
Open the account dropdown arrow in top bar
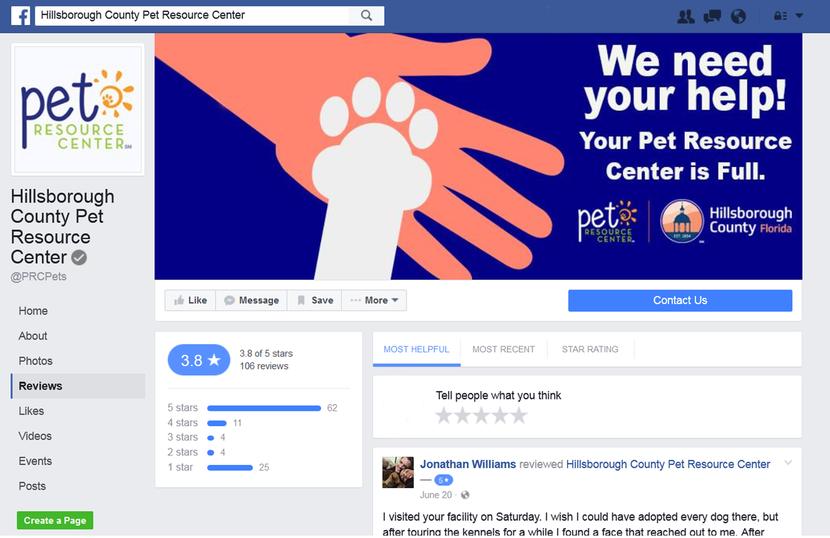pyautogui.click(x=799, y=16)
